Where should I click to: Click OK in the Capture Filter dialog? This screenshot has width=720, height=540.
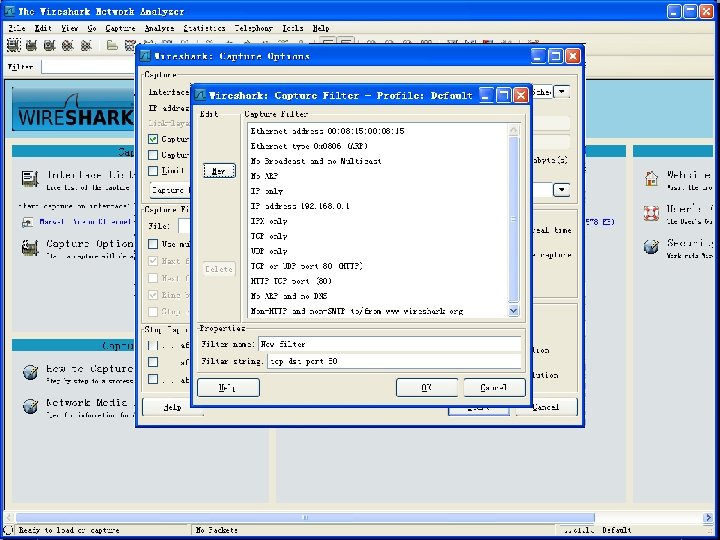(427, 388)
